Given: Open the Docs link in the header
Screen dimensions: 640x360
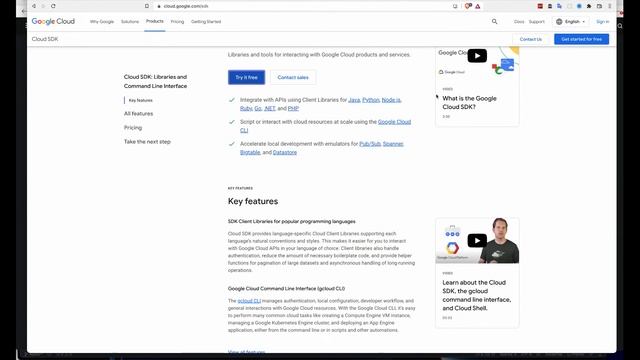Looking at the screenshot, I should pyautogui.click(x=519, y=22).
